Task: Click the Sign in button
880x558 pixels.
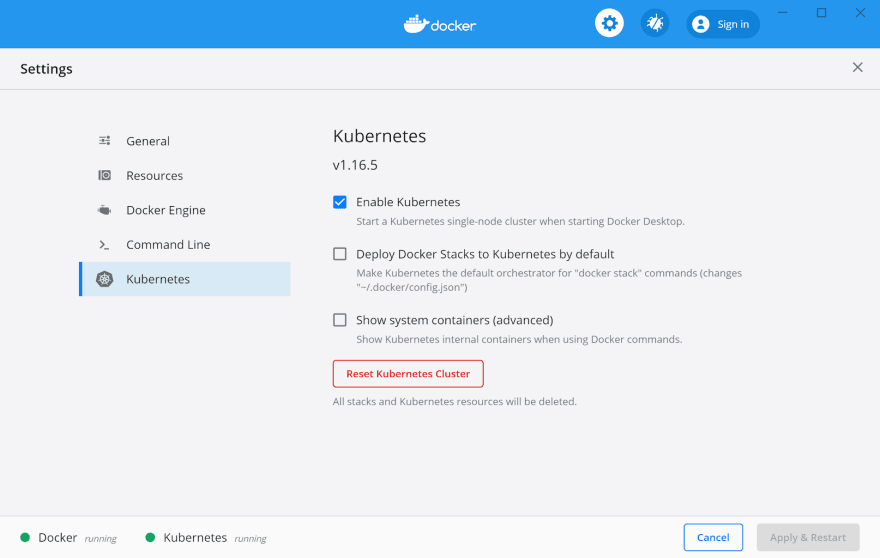Action: click(x=723, y=24)
